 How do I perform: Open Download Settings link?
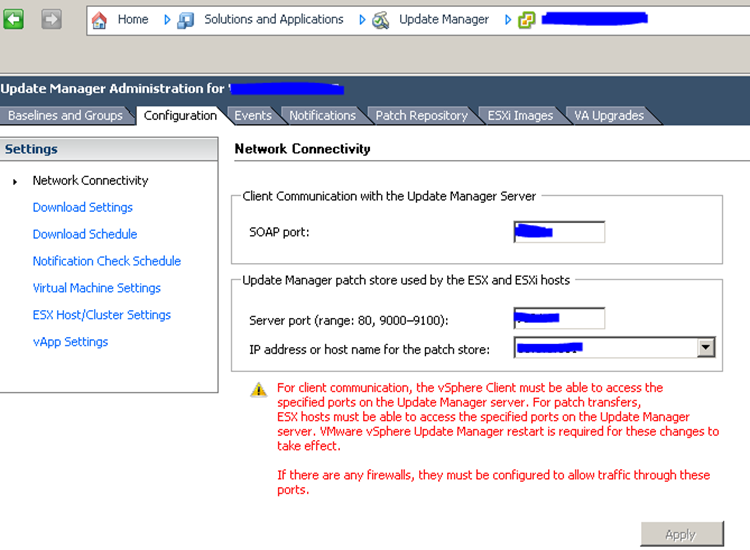click(x=83, y=208)
